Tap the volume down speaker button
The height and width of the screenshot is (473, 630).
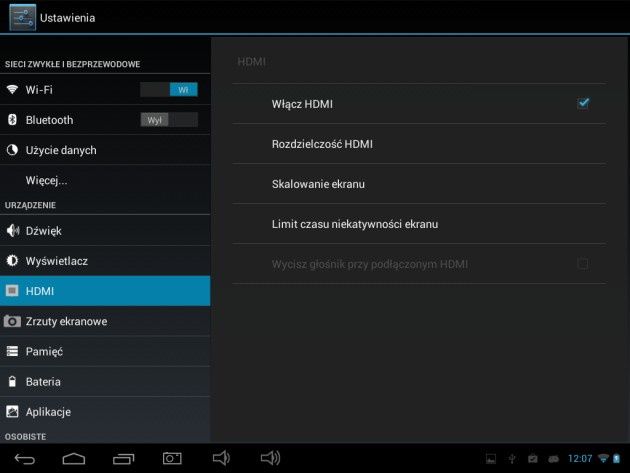221,458
